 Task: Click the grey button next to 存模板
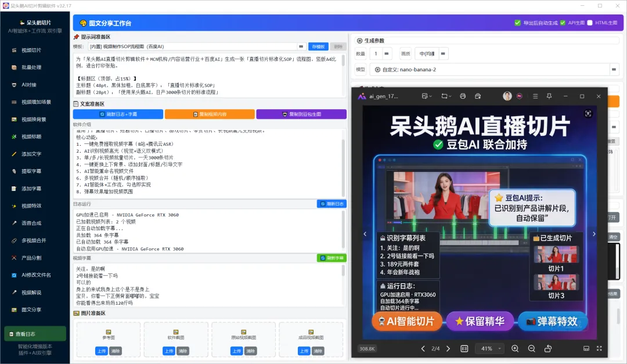tap(338, 47)
